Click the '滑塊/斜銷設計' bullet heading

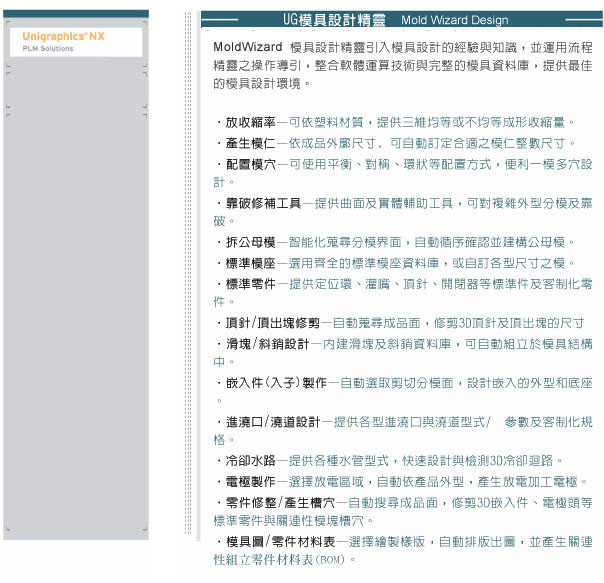click(x=267, y=344)
